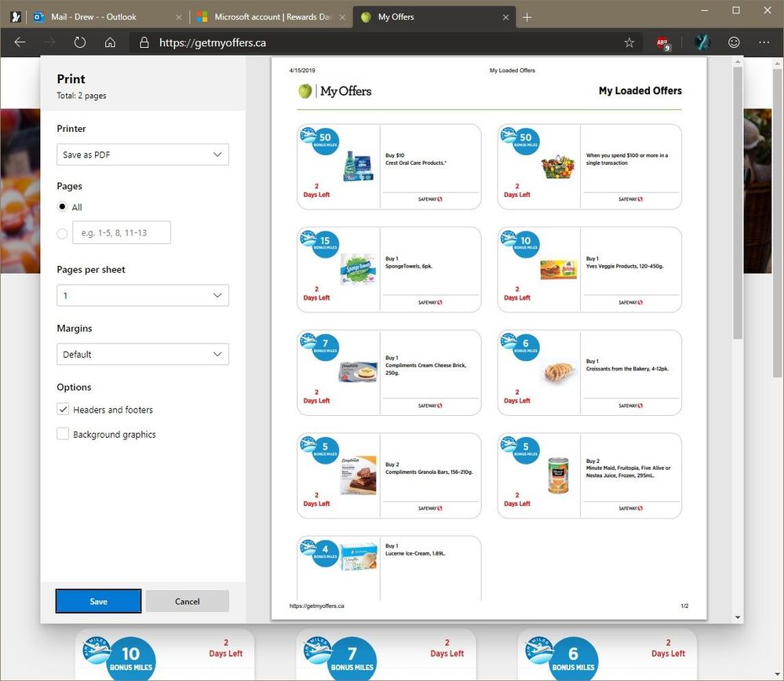Viewport: 784px width, 681px height.
Task: Close the Microsoft Rewards tab
Action: [x=342, y=17]
